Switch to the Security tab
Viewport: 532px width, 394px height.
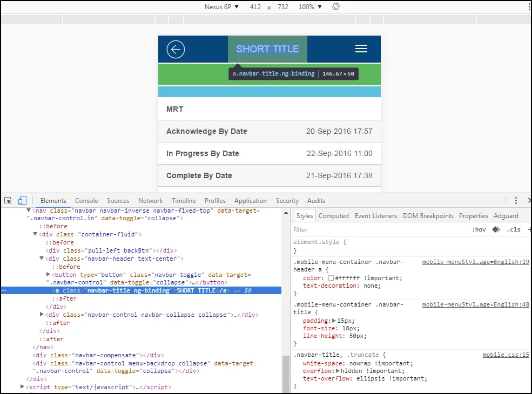pyautogui.click(x=287, y=201)
